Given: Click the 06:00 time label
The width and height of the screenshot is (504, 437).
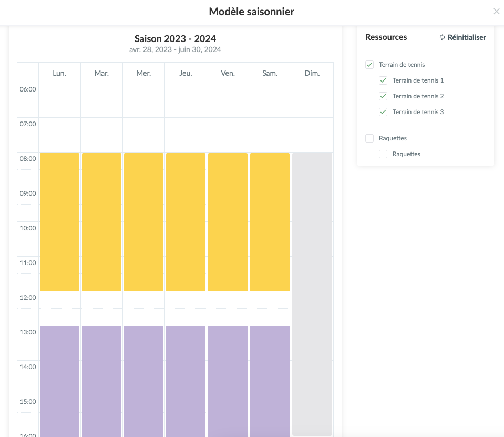Looking at the screenshot, I should (28, 89).
